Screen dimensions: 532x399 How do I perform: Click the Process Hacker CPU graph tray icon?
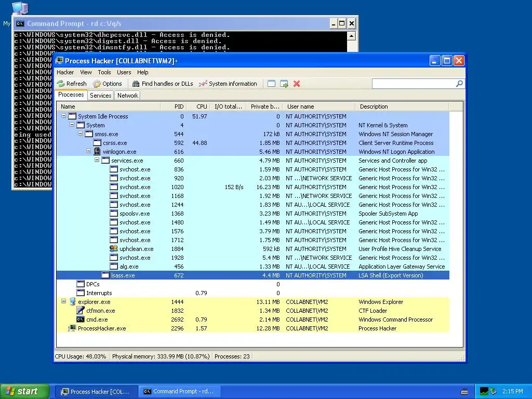coord(484,392)
